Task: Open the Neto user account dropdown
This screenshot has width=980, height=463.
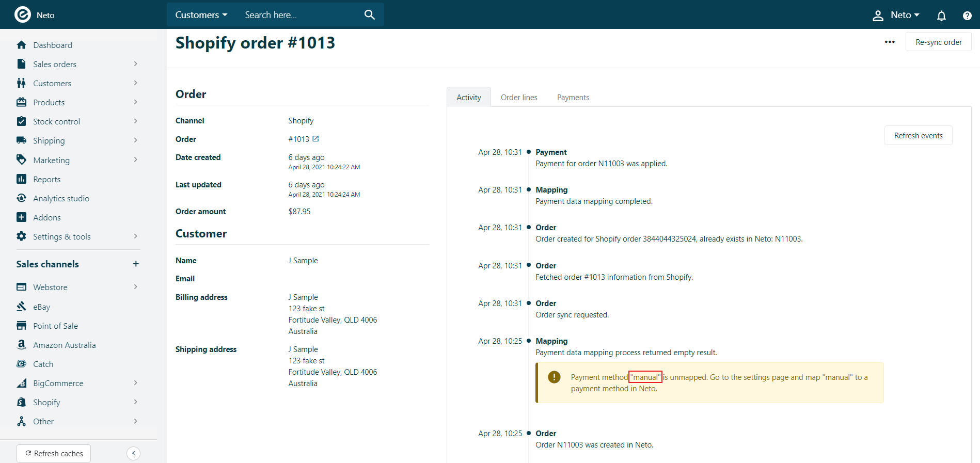Action: tap(896, 15)
